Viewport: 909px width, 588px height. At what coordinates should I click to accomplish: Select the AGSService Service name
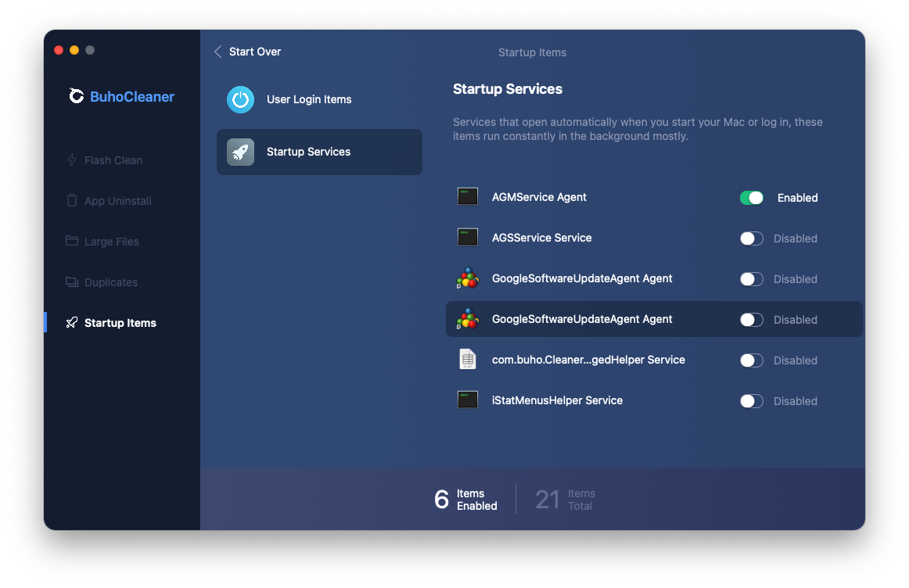[x=541, y=238]
